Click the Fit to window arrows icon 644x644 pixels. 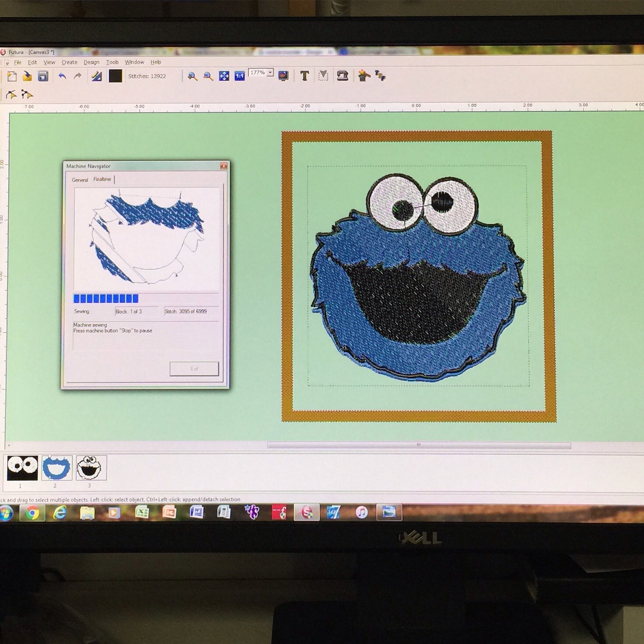(x=224, y=76)
